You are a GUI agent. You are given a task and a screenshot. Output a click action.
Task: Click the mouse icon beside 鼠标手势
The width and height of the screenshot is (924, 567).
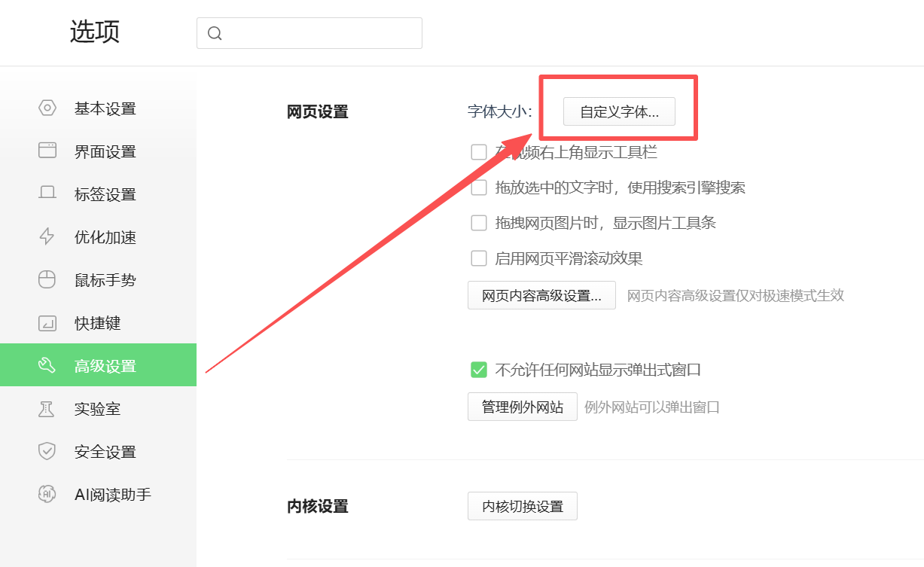point(47,280)
